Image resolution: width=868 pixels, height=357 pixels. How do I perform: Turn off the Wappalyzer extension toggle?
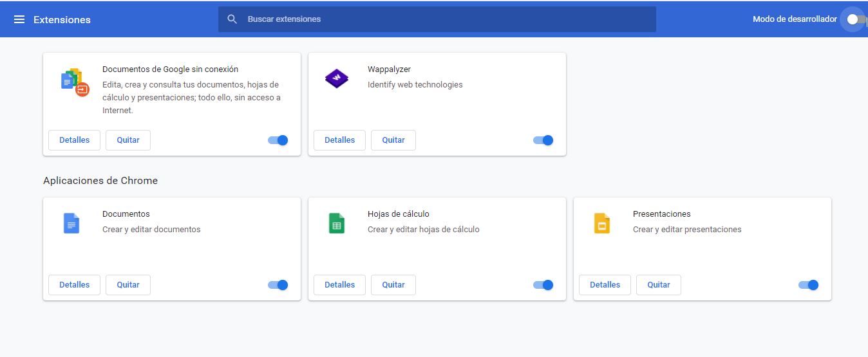543,140
